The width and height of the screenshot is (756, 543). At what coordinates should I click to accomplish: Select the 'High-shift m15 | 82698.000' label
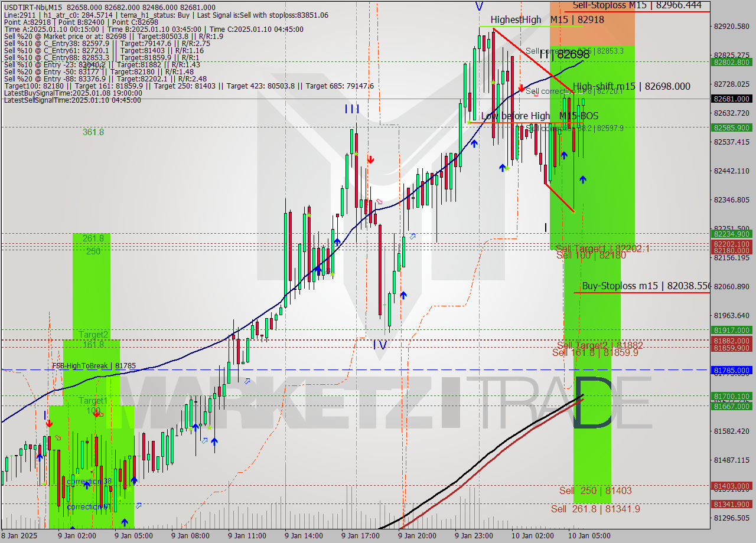pos(631,86)
